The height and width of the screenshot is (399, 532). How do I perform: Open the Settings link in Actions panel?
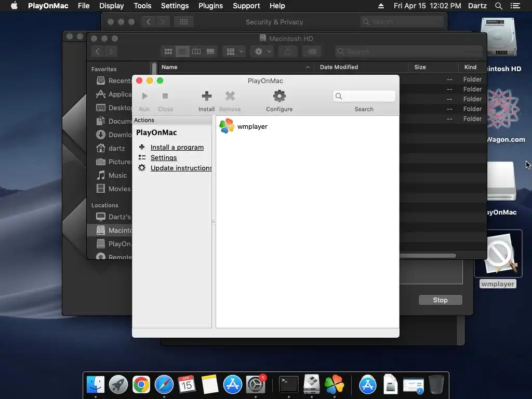pyautogui.click(x=164, y=158)
